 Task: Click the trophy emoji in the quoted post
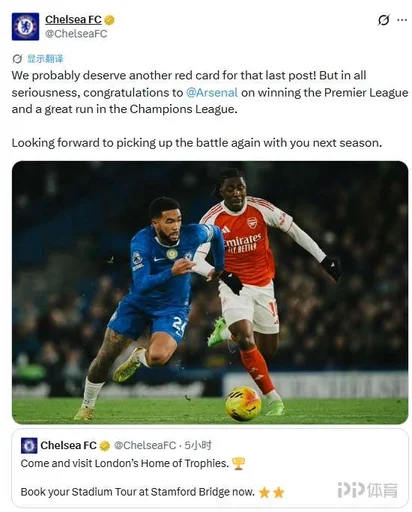(238, 463)
